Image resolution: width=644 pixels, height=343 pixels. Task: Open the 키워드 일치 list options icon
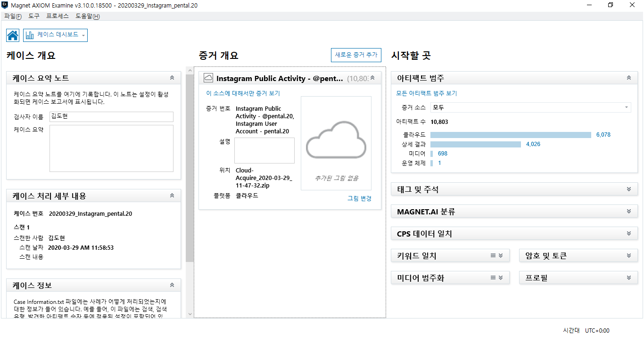point(493,256)
